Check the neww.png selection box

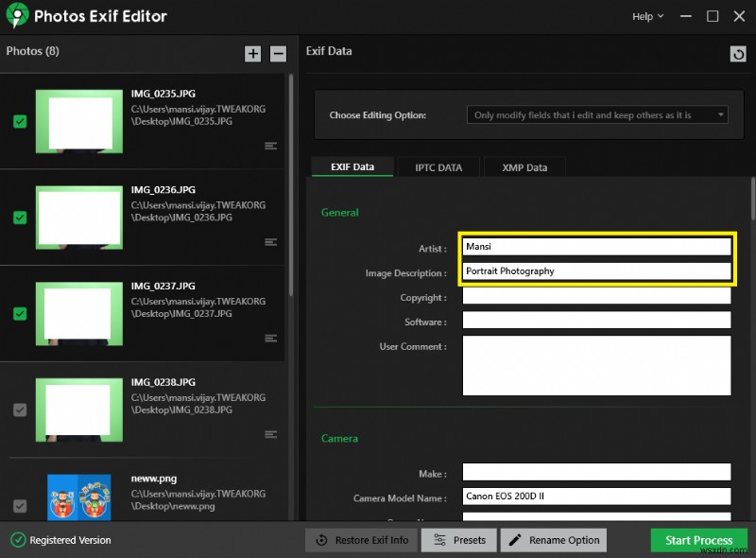point(19,504)
